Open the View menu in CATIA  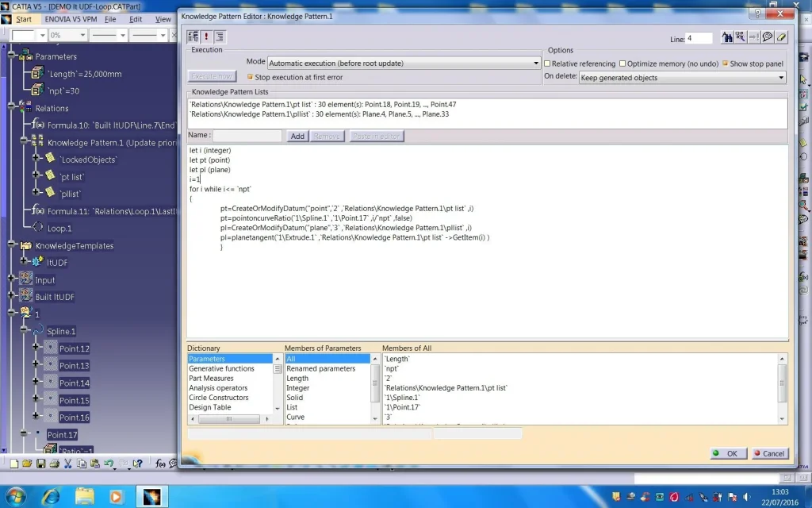[x=163, y=19]
